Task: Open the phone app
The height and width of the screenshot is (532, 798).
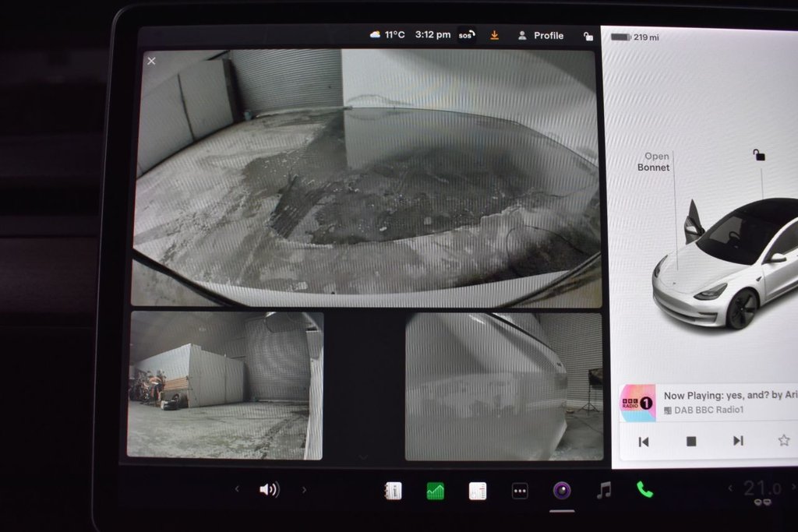Action: (x=644, y=489)
